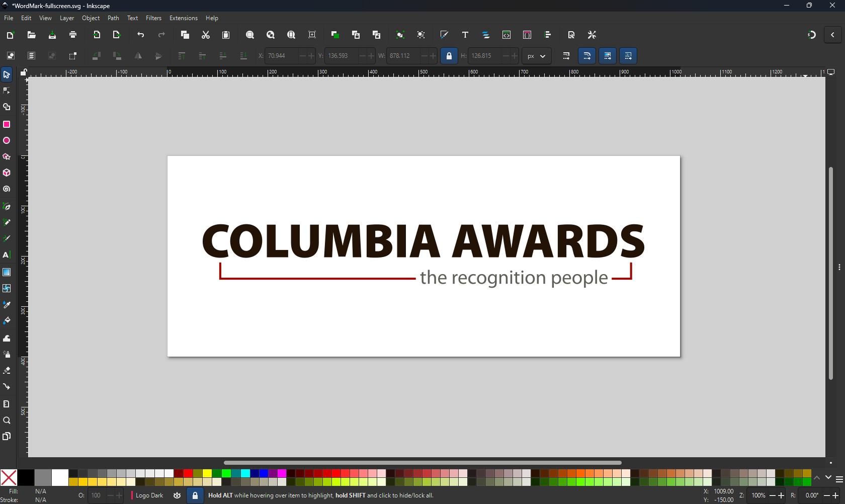Toggle Logo Dark layer visibility eye
Viewport: 845px width, 504px height.
click(x=177, y=495)
